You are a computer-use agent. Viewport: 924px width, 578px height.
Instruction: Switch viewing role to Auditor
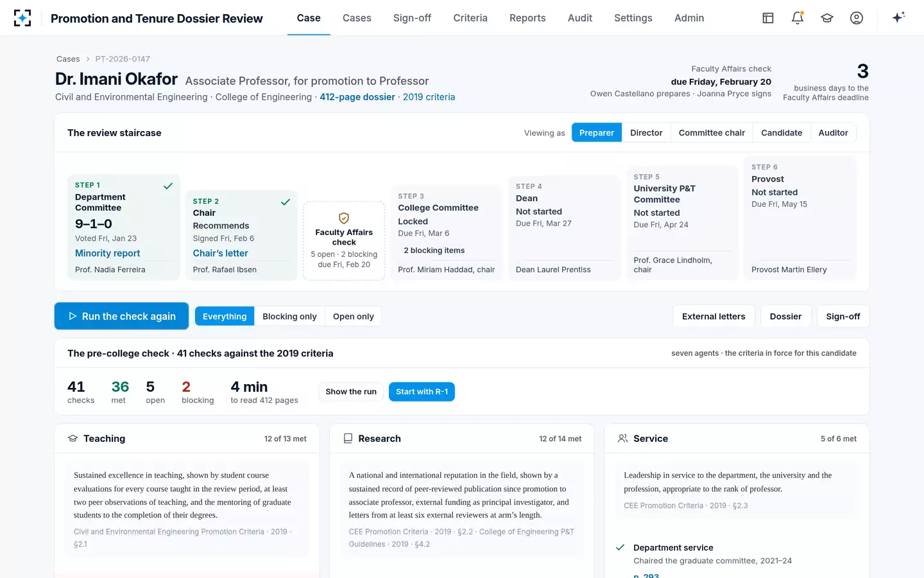click(833, 133)
